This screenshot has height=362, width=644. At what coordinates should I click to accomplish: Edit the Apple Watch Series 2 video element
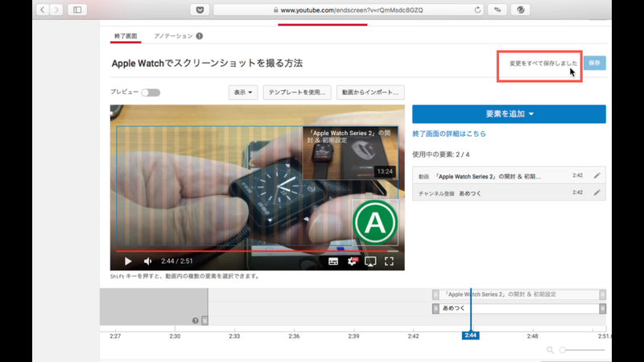tap(597, 175)
